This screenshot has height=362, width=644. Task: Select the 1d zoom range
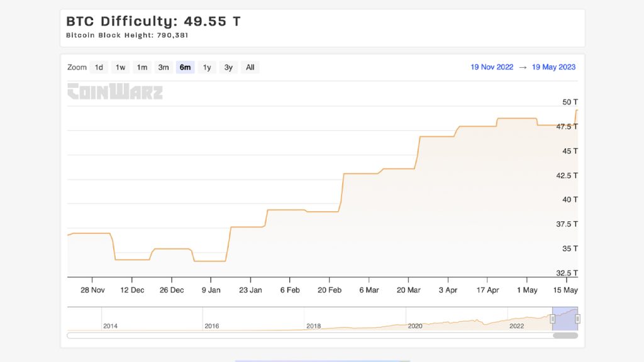pyautogui.click(x=99, y=67)
